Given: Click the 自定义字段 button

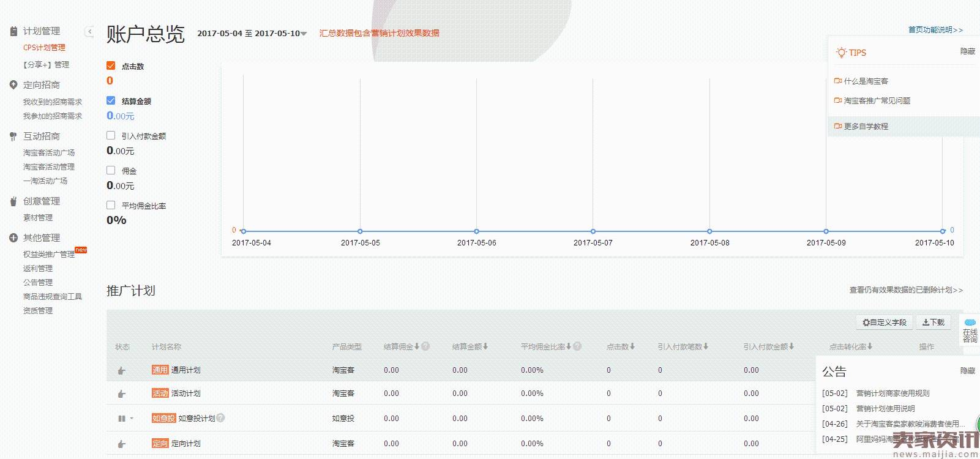Looking at the screenshot, I should coord(885,323).
